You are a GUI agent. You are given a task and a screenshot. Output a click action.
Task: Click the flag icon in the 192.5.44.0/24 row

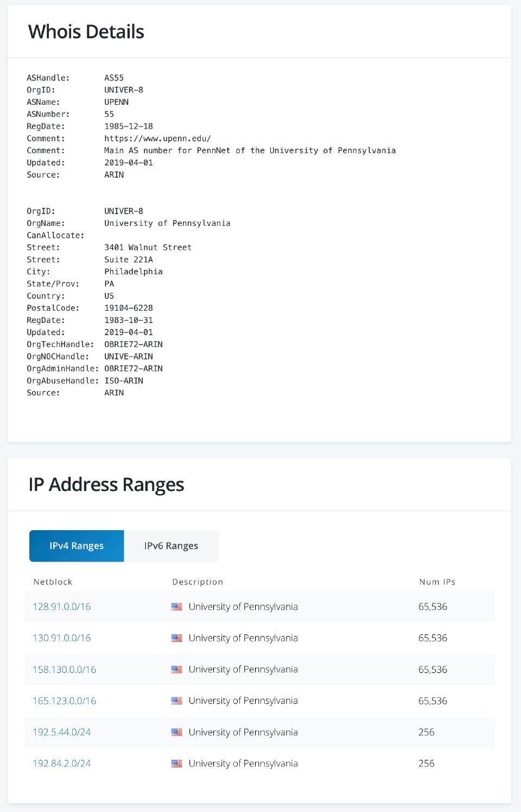click(177, 732)
